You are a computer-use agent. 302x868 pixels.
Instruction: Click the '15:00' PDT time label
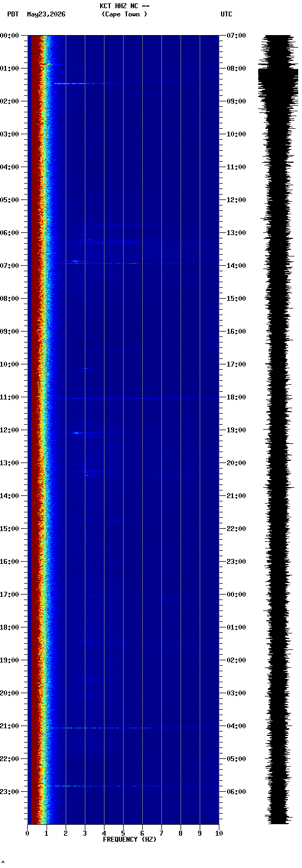[x=9, y=529]
